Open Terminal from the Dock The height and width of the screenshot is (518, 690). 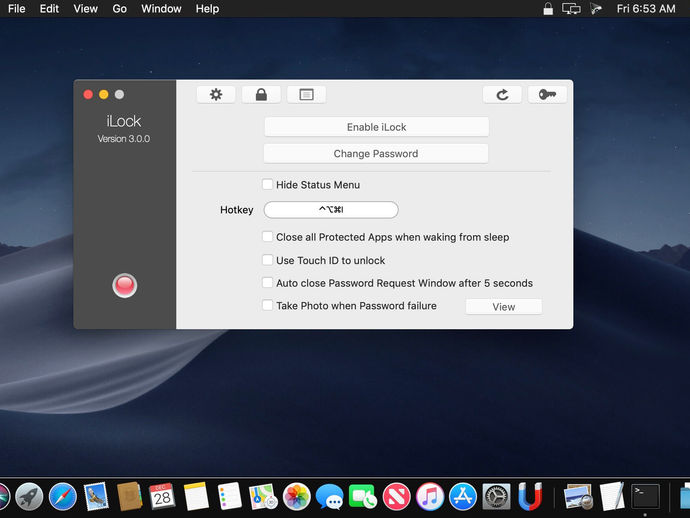pyautogui.click(x=646, y=497)
